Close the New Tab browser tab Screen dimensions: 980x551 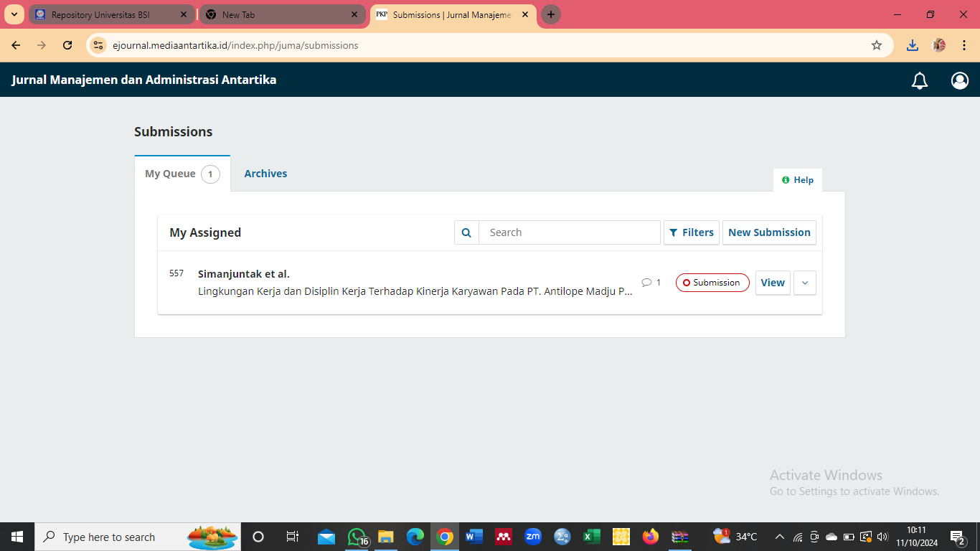tap(354, 14)
